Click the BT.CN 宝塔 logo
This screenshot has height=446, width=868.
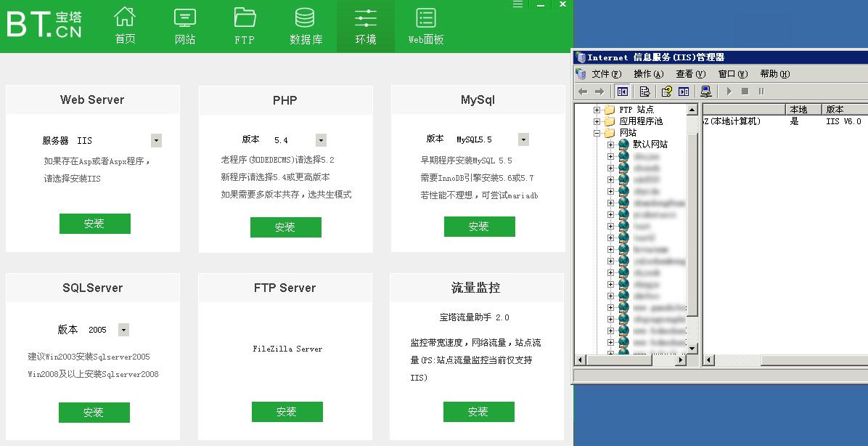[x=44, y=25]
